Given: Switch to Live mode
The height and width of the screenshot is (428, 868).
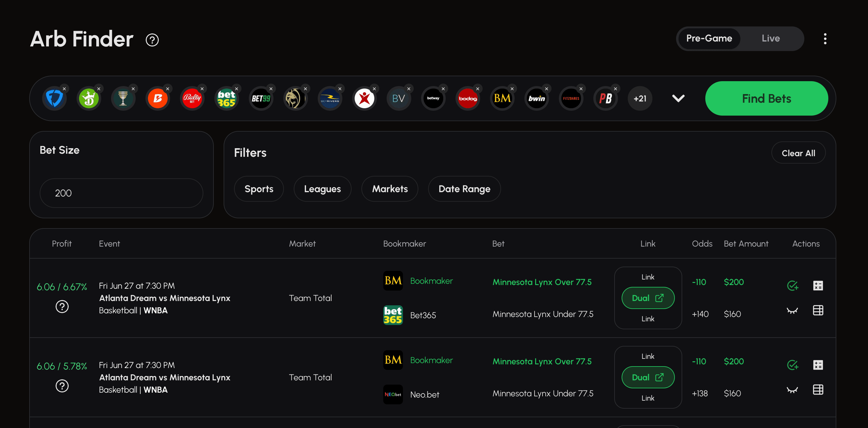Looking at the screenshot, I should [x=770, y=38].
